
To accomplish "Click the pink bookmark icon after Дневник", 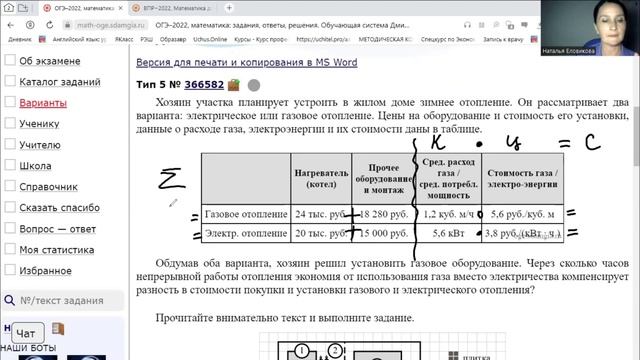I will point(42,39).
